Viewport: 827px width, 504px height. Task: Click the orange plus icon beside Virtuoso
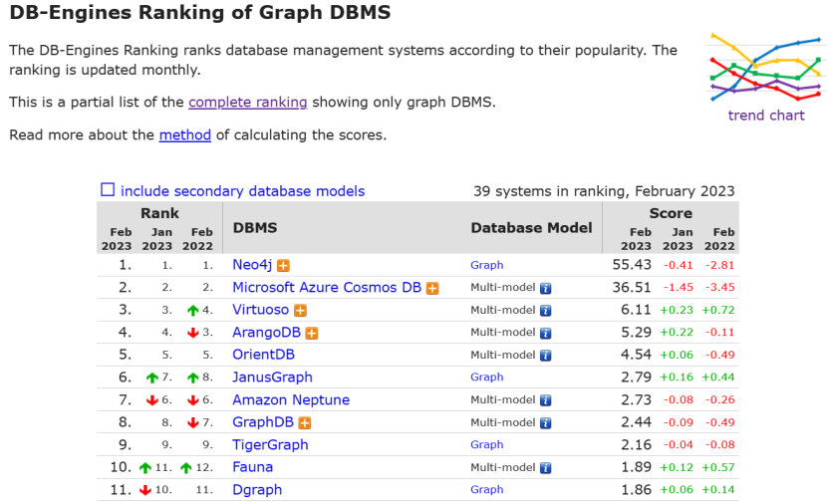pyautogui.click(x=301, y=311)
